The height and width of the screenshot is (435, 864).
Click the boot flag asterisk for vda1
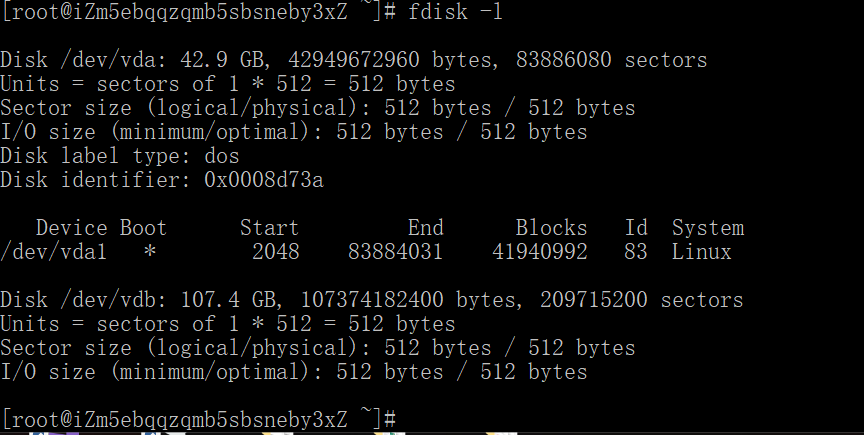150,252
